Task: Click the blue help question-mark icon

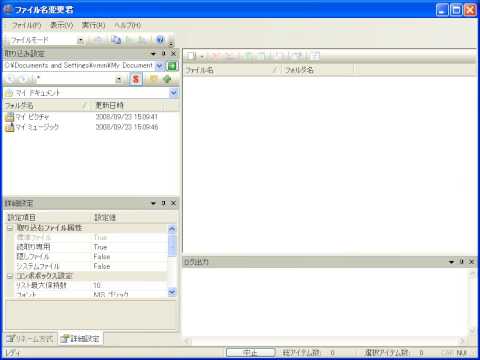Action: (160, 40)
